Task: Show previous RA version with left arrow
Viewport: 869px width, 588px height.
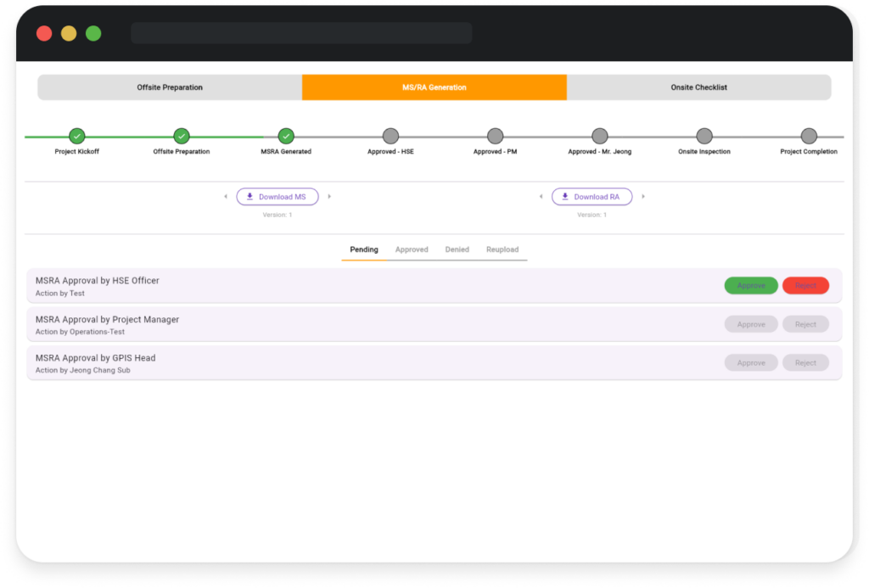Action: [541, 197]
